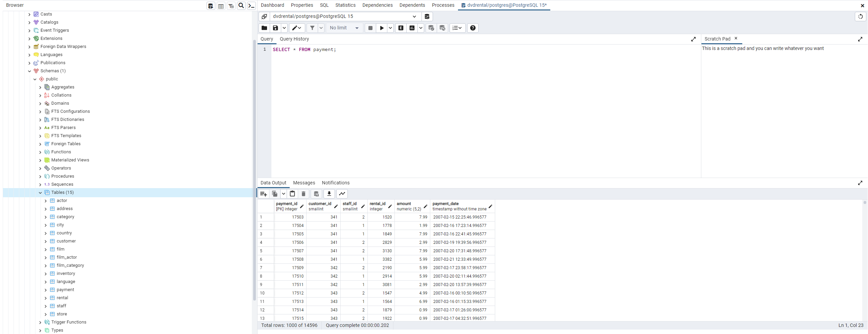Download the query results as file
Screen dimensions: 868x334
329,194
